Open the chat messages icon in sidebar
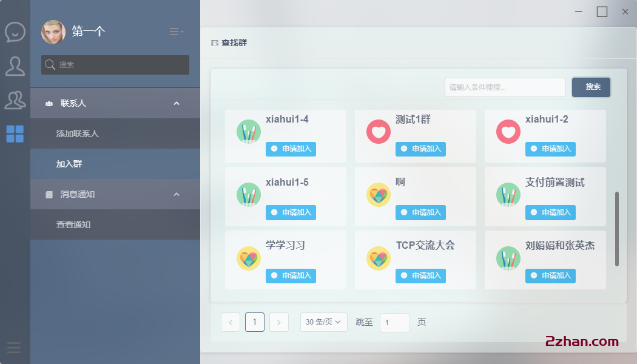The image size is (637, 364). click(15, 32)
